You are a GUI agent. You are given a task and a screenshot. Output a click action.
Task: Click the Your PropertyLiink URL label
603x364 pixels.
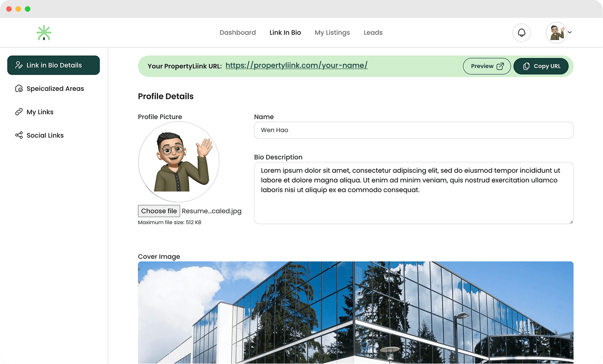tap(184, 66)
